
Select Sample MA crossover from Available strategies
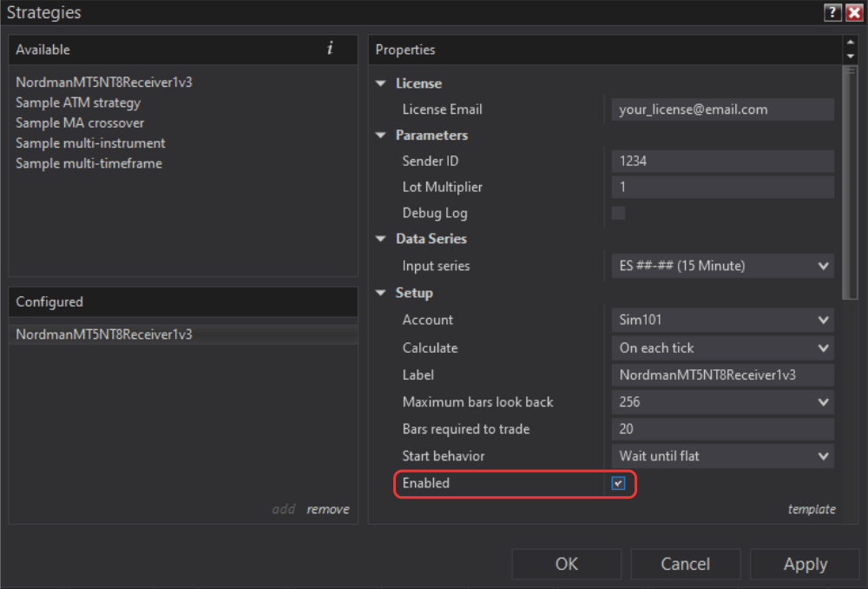(79, 122)
